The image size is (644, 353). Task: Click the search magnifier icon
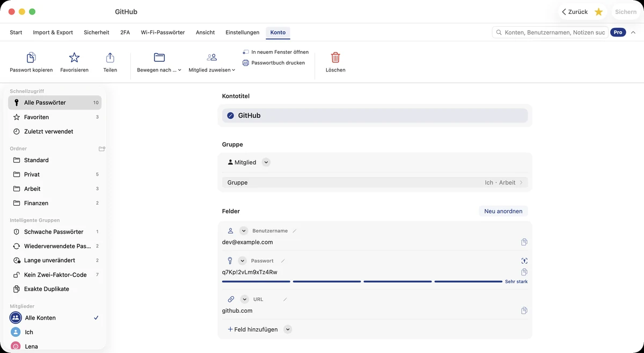pos(499,33)
